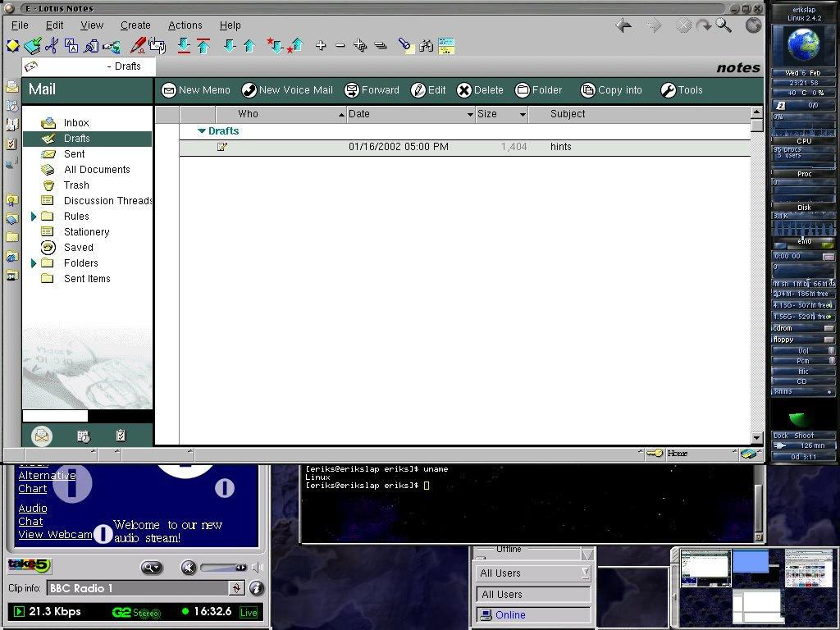Expand the Folders tree triangle

pyautogui.click(x=33, y=263)
